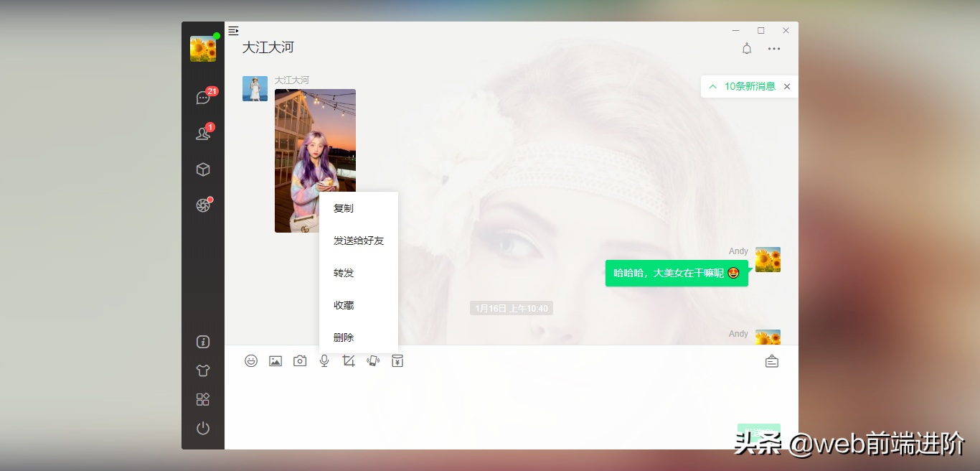Open the Collections box icon
This screenshot has height=471, width=980.
coord(203,169)
